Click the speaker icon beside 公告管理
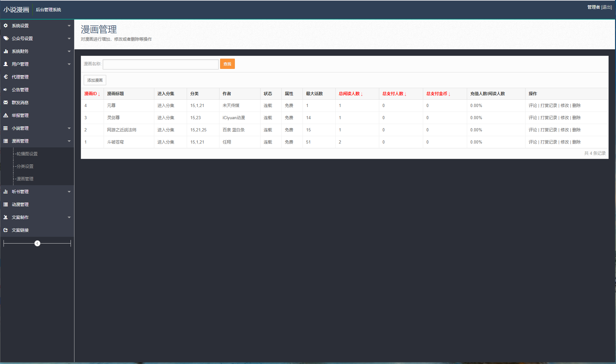The image size is (616, 364). (x=6, y=90)
